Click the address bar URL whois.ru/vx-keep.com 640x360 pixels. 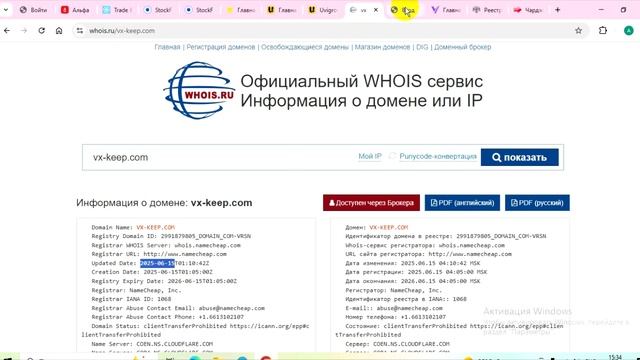click(x=122, y=31)
